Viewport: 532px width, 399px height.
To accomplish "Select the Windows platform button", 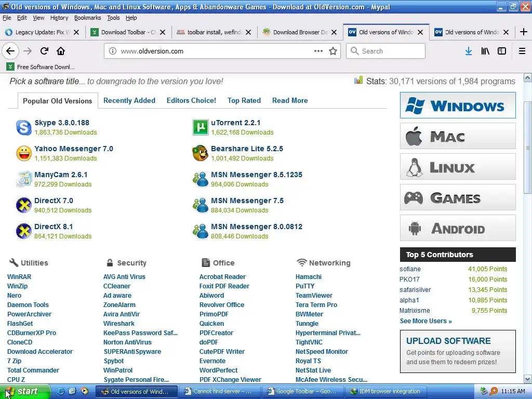I will 458,105.
